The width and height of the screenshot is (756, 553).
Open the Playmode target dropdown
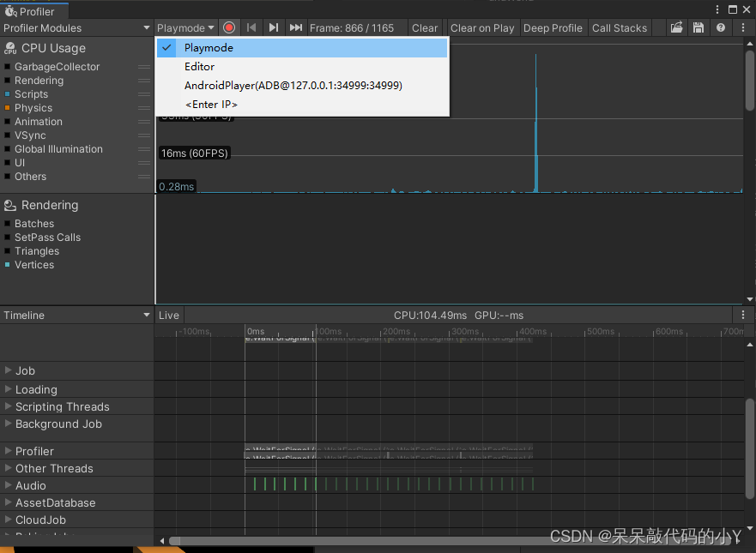pos(185,28)
